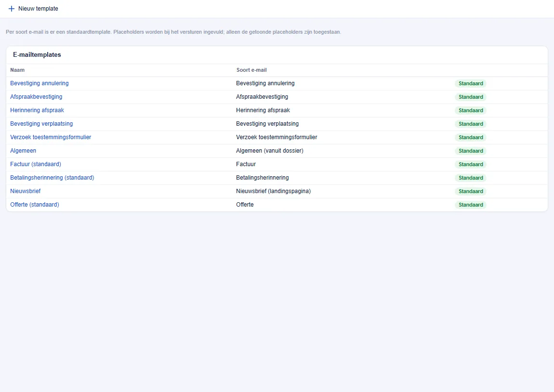Open the Verzoek toestemmingsformulier template link
Viewport: 554px width, 392px height.
[x=51, y=137]
